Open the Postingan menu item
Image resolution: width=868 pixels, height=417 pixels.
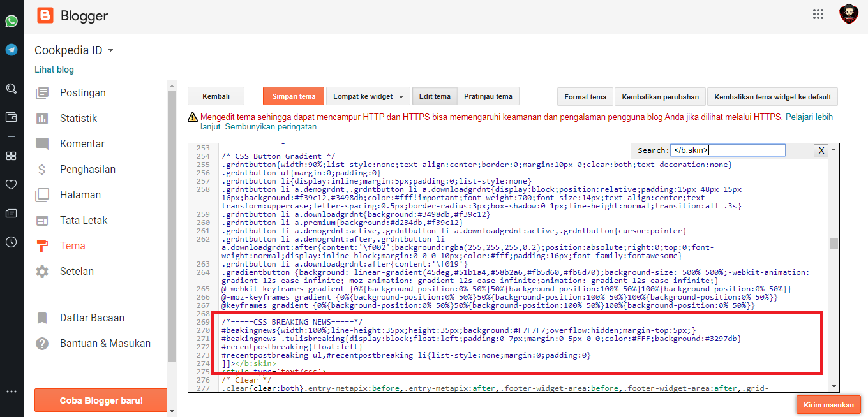(x=83, y=93)
